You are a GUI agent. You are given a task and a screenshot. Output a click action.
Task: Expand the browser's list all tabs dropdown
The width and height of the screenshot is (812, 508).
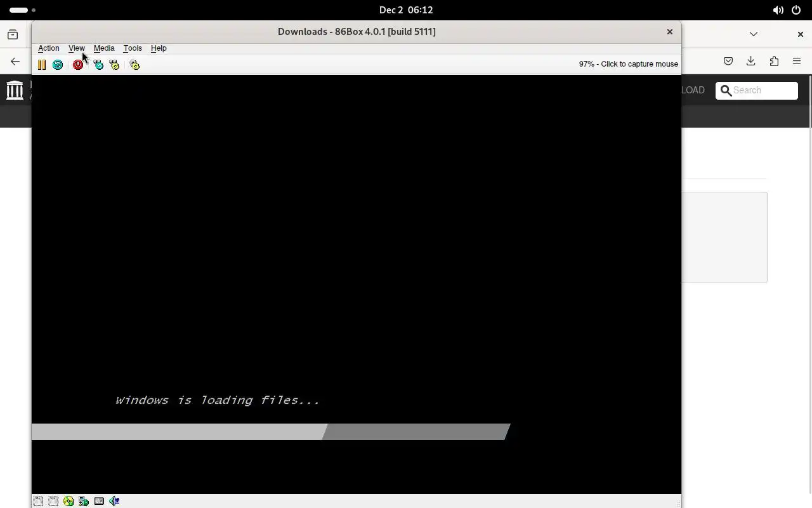point(754,34)
